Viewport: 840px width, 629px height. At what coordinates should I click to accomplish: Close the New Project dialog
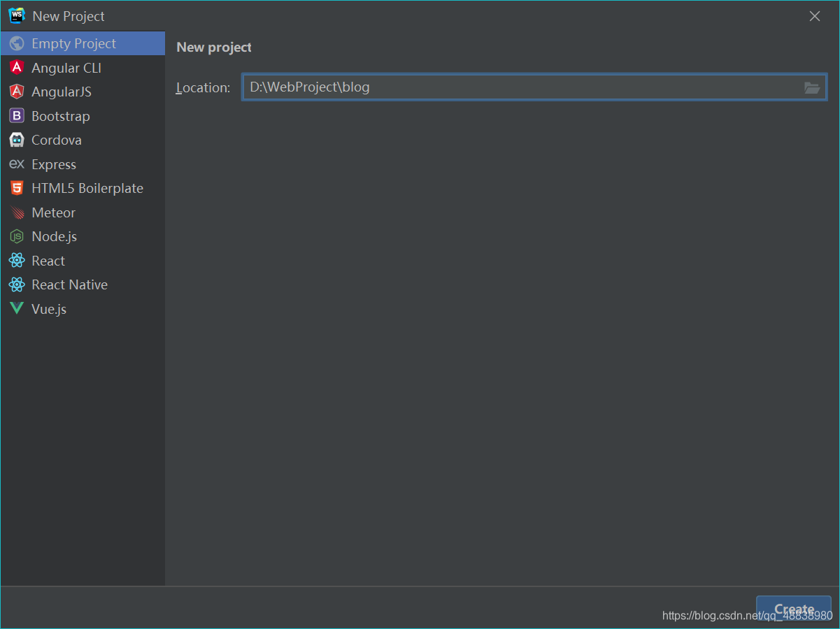coord(815,16)
